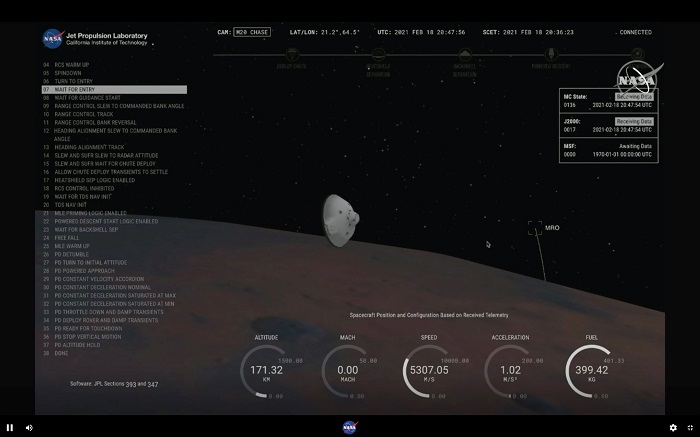700x437 pixels.
Task: Click the Speed gauge reading
Action: 428,370
